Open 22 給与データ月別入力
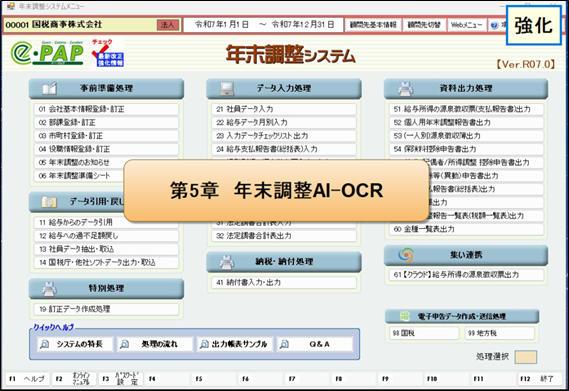The image size is (569, 391). click(284, 123)
